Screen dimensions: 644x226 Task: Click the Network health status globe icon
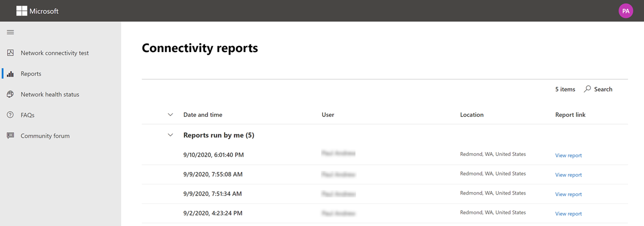pyautogui.click(x=10, y=94)
